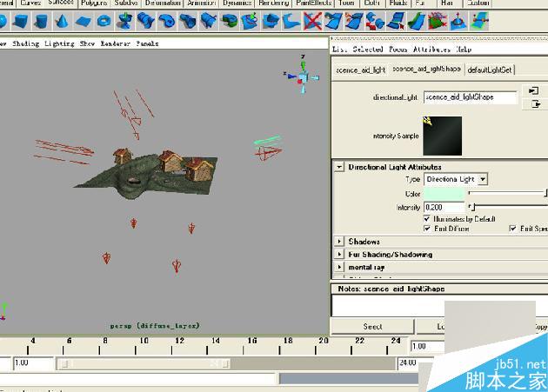Click the Select button
The image size is (548, 392).
coord(372,326)
